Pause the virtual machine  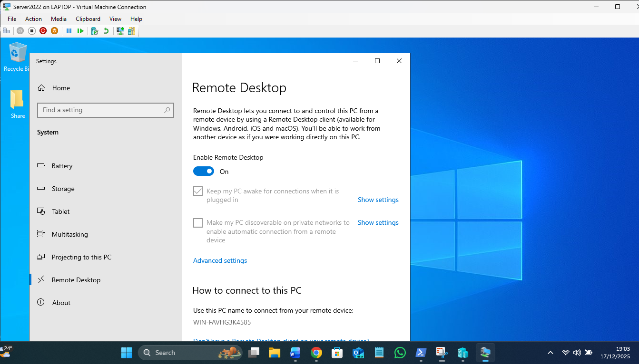69,31
